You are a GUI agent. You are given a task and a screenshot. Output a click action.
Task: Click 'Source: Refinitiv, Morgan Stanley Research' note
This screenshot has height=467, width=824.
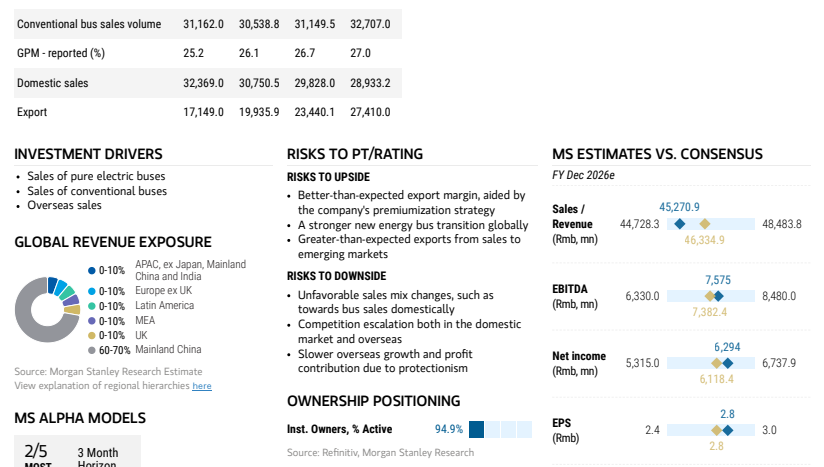[380, 452]
